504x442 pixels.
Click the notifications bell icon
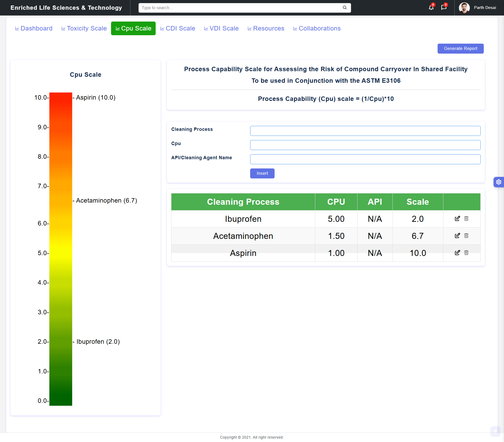(x=431, y=8)
